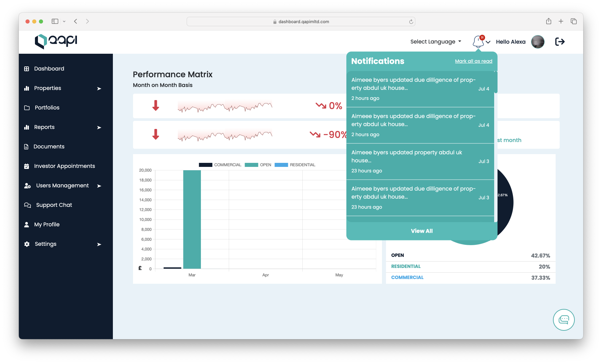
Task: Expand the Properties sidebar submenu
Action: (x=99, y=89)
